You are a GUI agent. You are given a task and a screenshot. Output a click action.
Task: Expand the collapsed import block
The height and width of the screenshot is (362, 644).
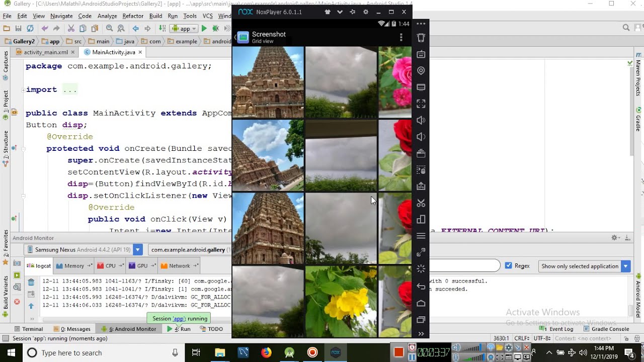coord(23,90)
